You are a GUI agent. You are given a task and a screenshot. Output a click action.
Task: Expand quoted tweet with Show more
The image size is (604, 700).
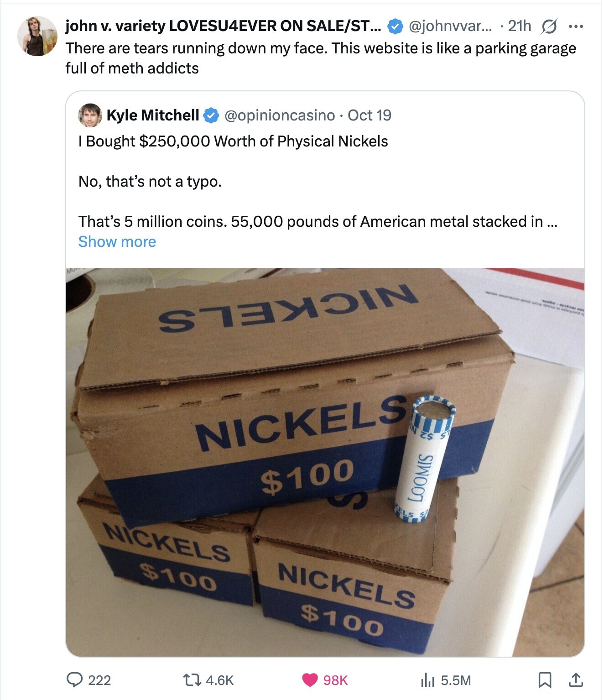[x=117, y=242]
